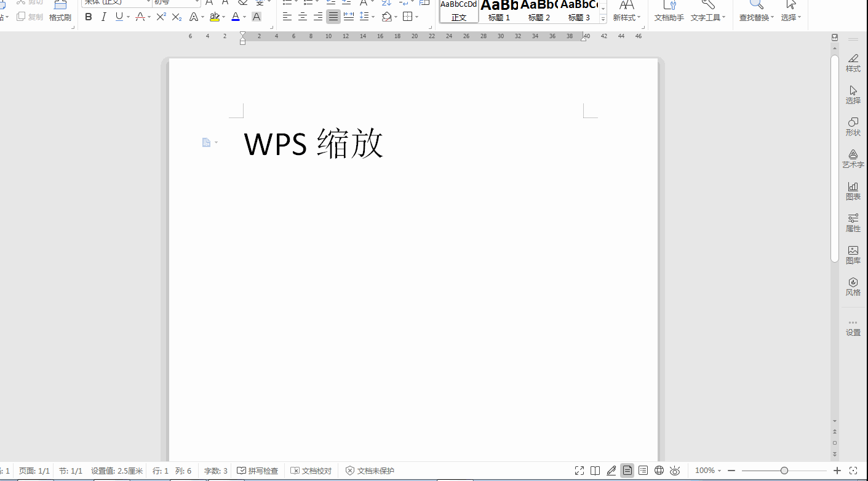Open 选择 panel in right sidebar

pyautogui.click(x=853, y=95)
